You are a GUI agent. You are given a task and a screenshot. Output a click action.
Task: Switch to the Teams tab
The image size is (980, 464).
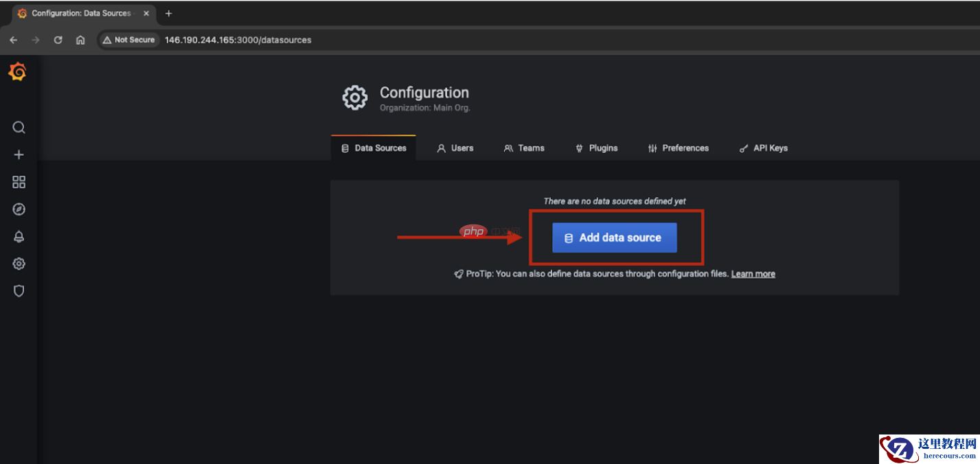[524, 148]
